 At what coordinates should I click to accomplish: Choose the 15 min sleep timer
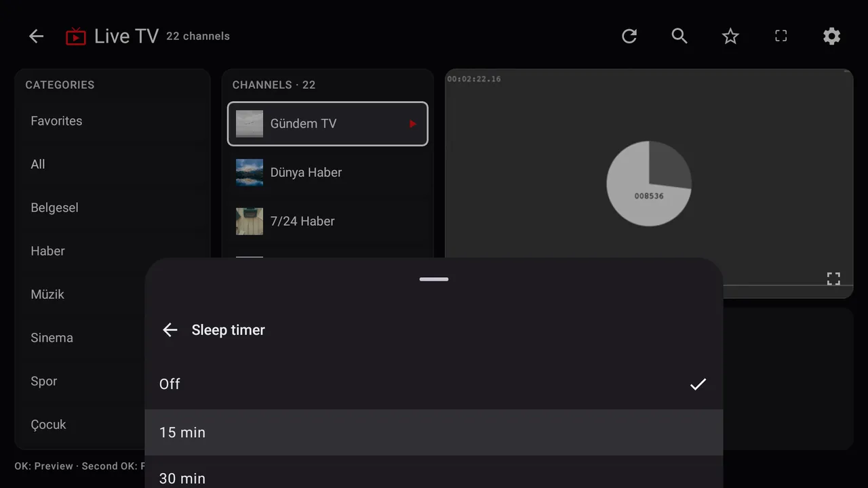(434, 432)
